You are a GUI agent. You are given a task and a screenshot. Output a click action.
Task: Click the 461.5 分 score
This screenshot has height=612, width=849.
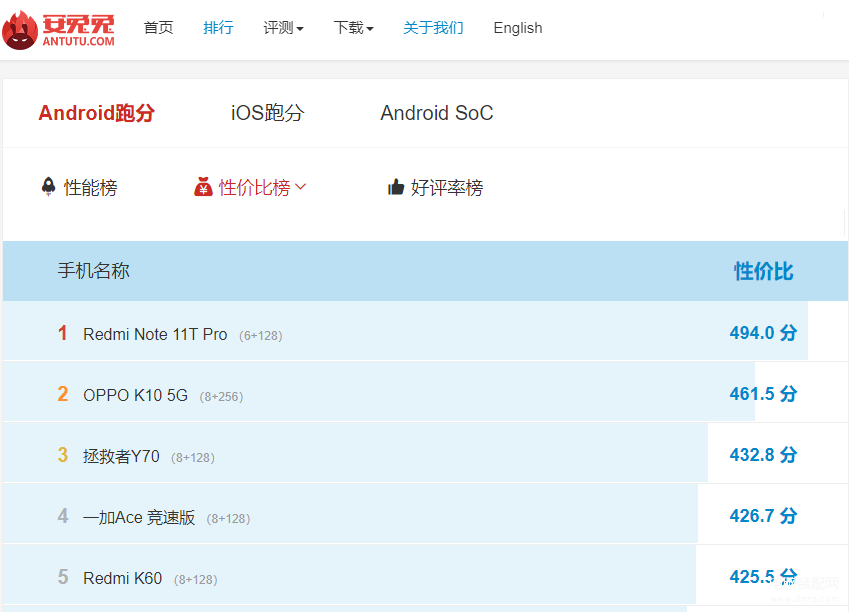tap(763, 394)
